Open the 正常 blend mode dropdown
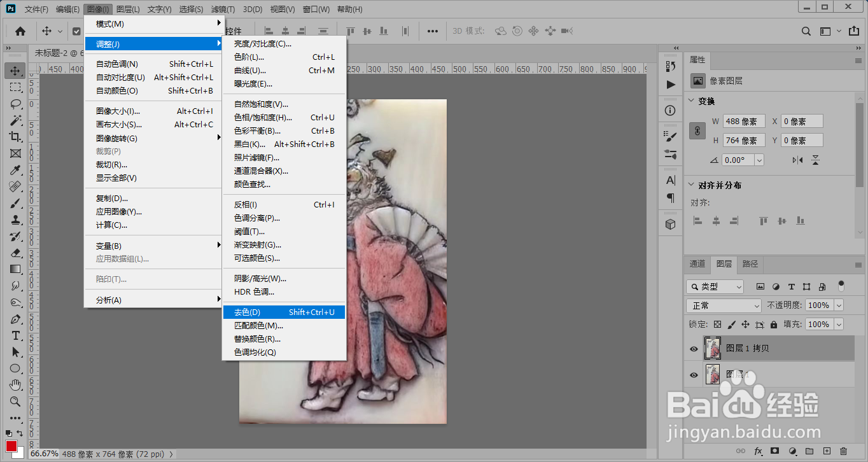The height and width of the screenshot is (462, 868). (x=724, y=305)
